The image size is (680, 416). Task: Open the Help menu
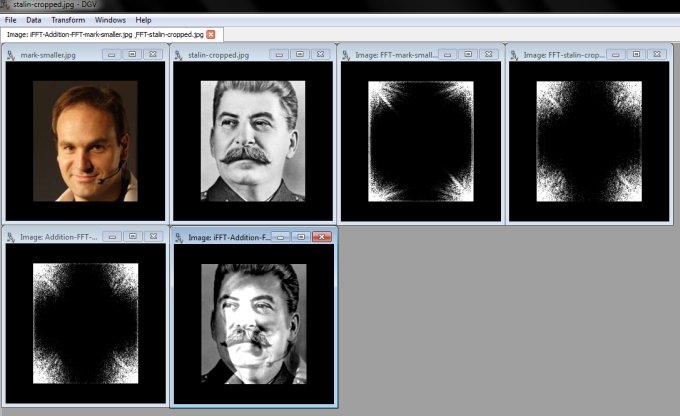click(143, 20)
